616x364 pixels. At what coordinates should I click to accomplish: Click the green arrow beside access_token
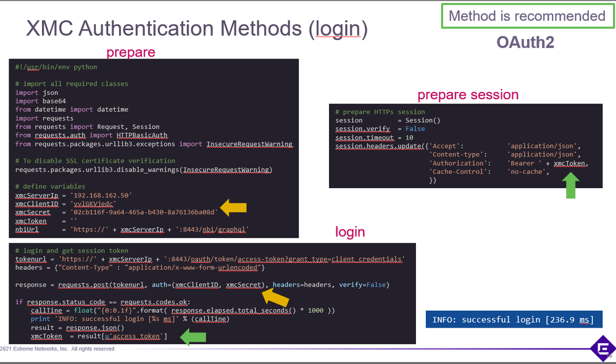coord(192,337)
